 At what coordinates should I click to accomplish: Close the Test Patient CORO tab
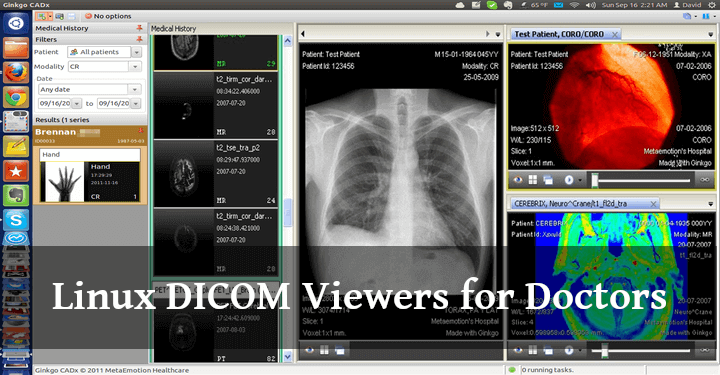tap(615, 34)
